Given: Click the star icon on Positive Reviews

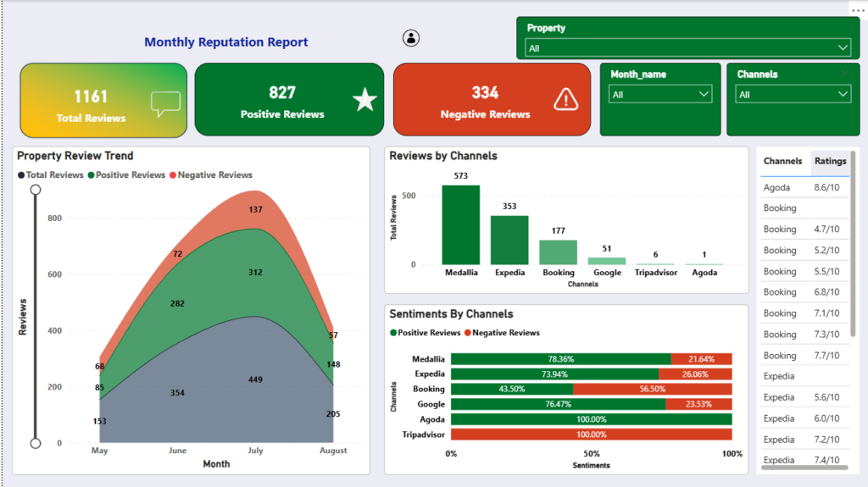Looking at the screenshot, I should coord(364,100).
